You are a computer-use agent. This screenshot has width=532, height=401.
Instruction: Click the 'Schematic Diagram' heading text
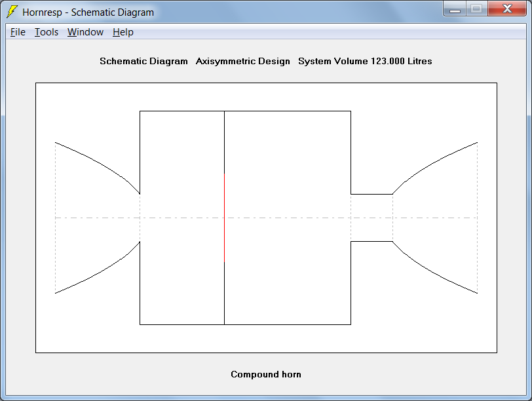[143, 62]
